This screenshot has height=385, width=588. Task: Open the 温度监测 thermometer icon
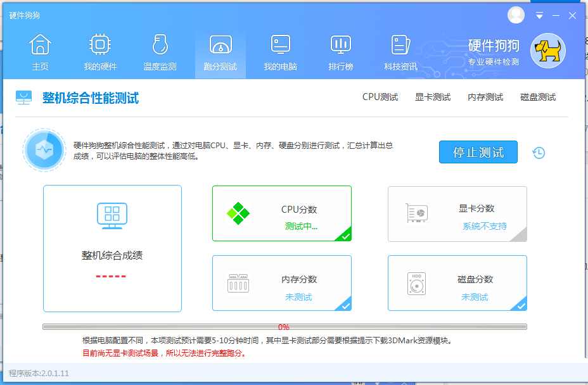160,44
